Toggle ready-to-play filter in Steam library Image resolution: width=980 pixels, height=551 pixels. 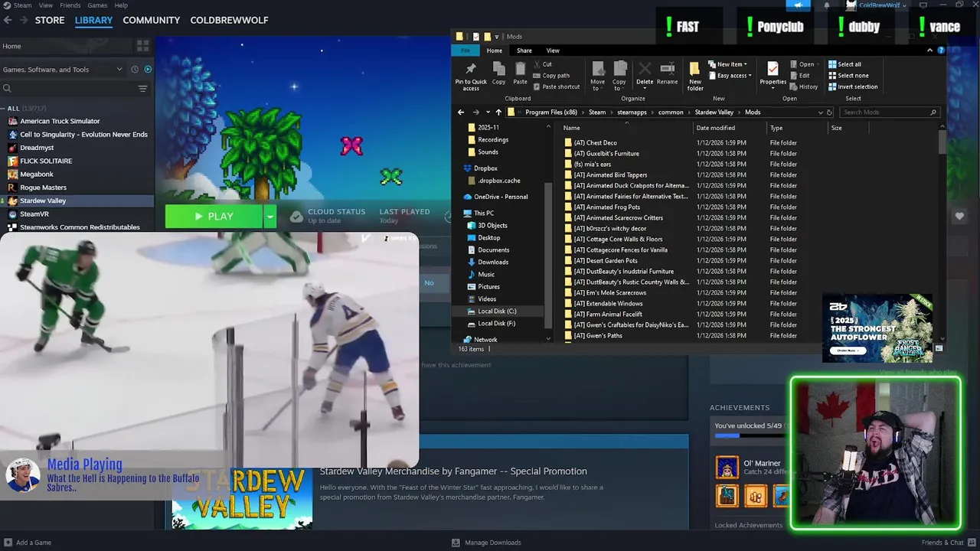(x=148, y=70)
